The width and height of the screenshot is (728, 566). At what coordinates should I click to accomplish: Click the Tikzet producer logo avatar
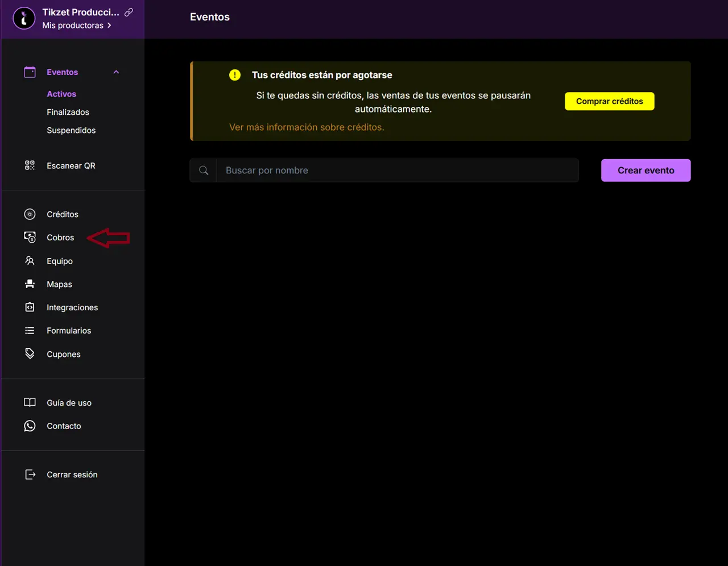pos(24,18)
